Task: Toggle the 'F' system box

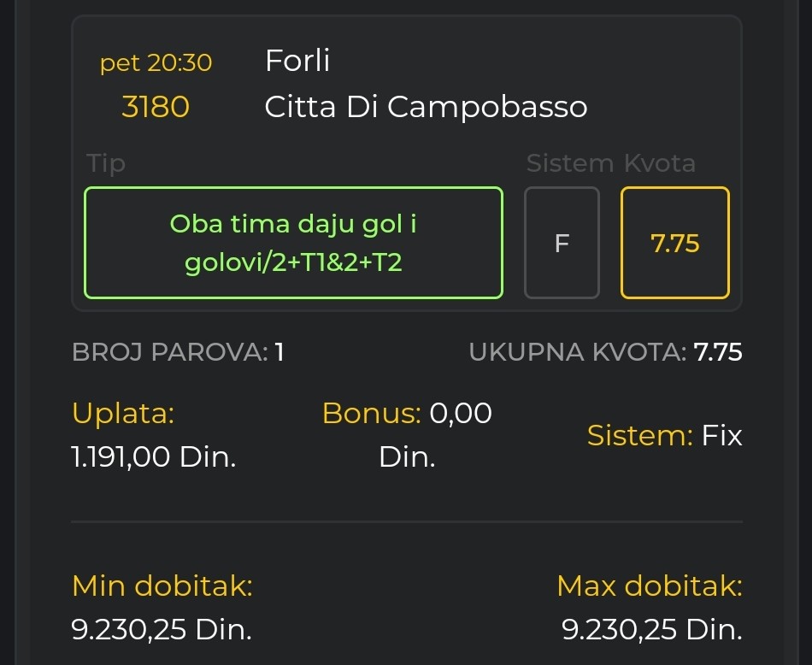Action: coord(562,244)
